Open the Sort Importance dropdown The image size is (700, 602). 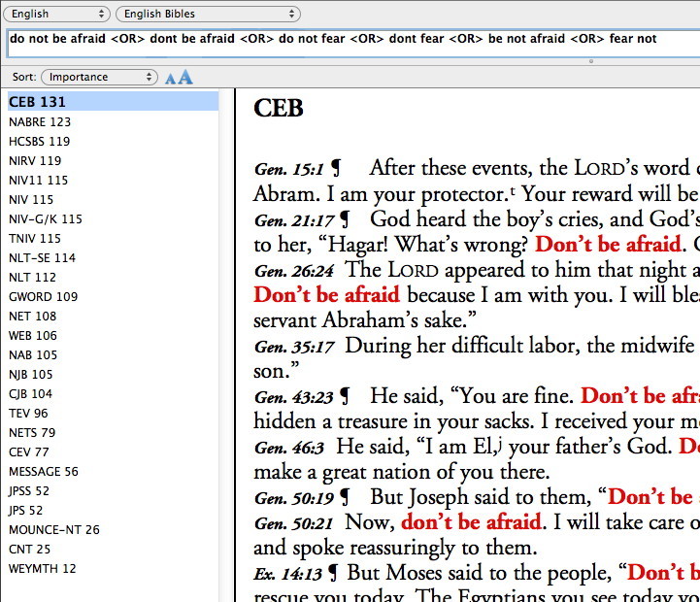(99, 77)
